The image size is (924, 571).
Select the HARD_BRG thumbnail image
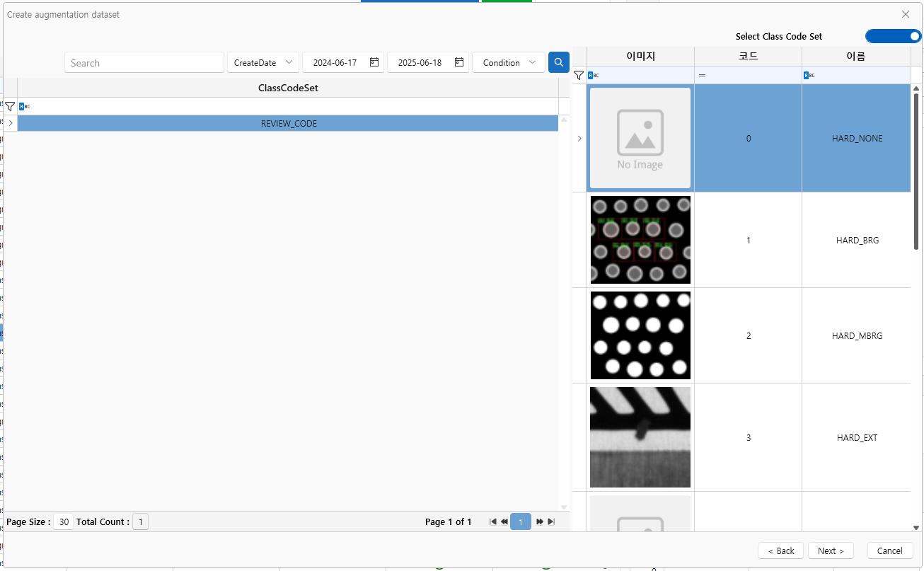point(640,240)
